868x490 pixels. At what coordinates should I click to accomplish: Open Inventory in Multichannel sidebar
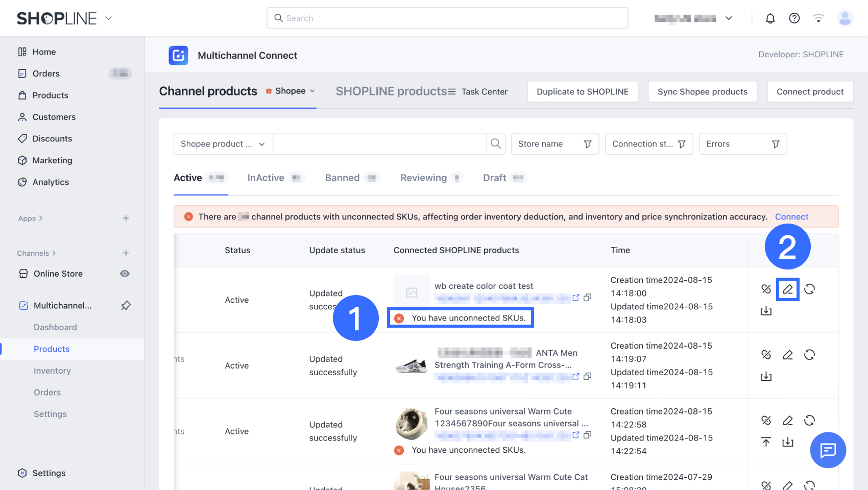[x=52, y=371]
